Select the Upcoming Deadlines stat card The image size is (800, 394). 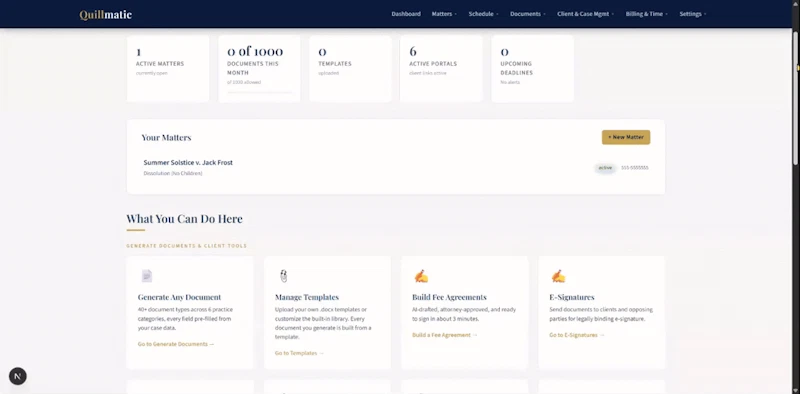[x=533, y=68]
